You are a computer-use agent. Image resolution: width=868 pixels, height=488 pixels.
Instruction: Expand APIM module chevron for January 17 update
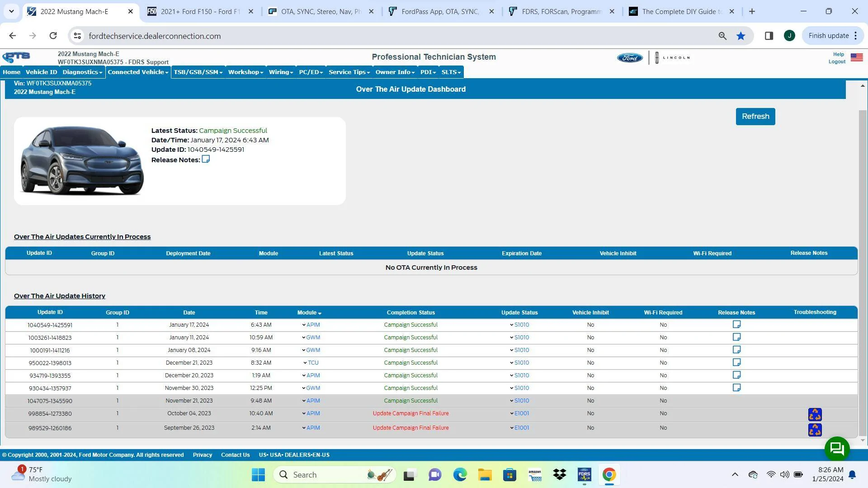(304, 325)
